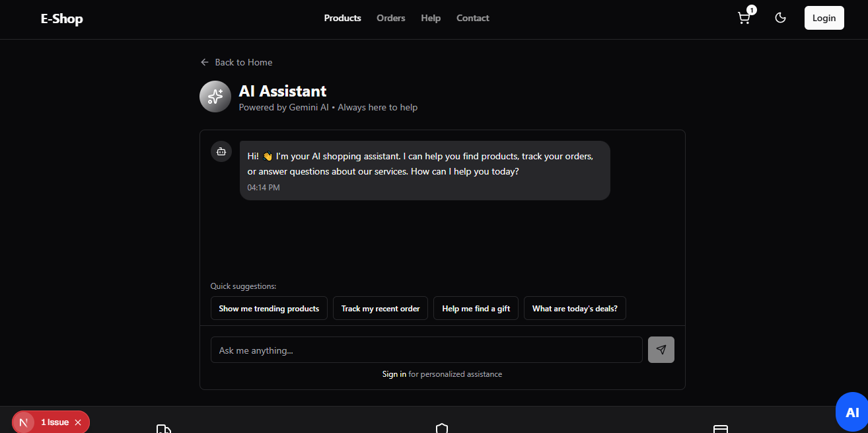
Task: Click the send message paper-plane button
Action: click(x=661, y=350)
